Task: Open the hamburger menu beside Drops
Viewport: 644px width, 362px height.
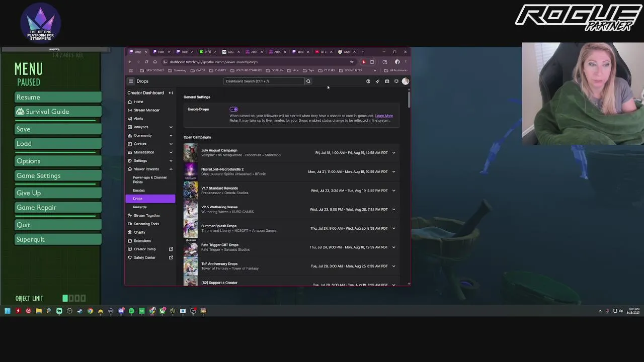Action: (x=131, y=81)
